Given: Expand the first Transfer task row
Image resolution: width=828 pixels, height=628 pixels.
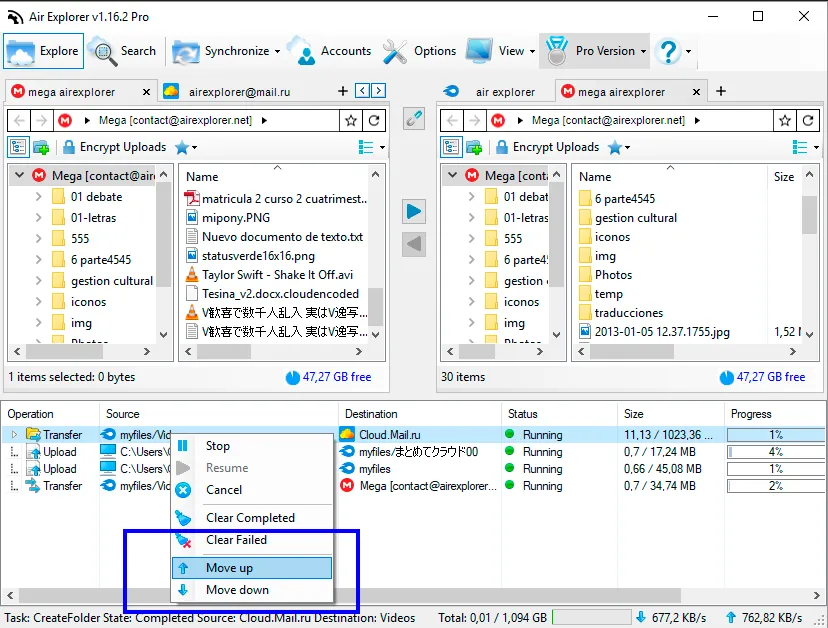Looking at the screenshot, I should click(14, 435).
